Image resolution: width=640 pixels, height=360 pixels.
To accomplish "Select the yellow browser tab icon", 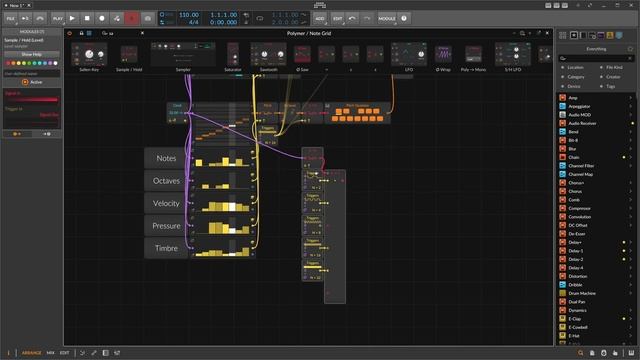I will point(610,36).
